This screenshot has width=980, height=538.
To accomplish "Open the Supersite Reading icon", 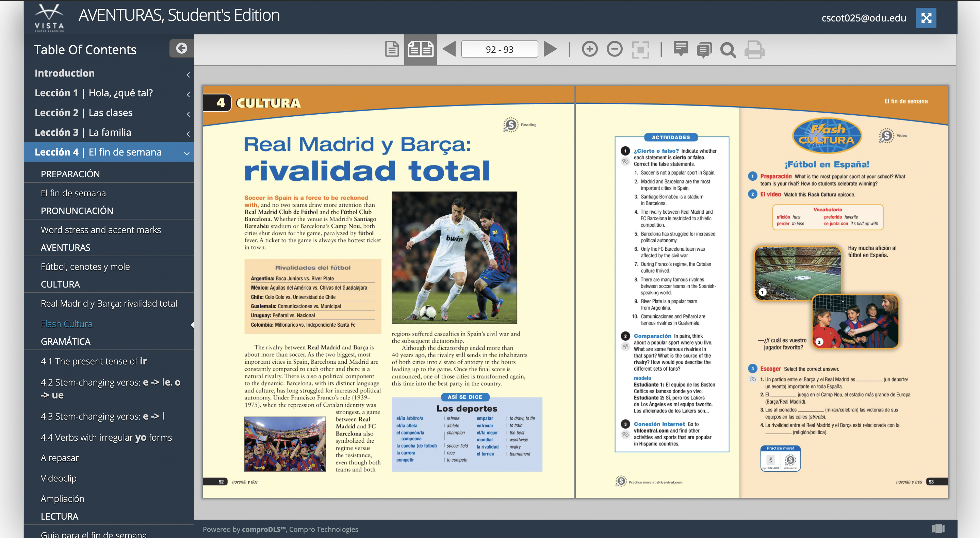I will [511, 125].
